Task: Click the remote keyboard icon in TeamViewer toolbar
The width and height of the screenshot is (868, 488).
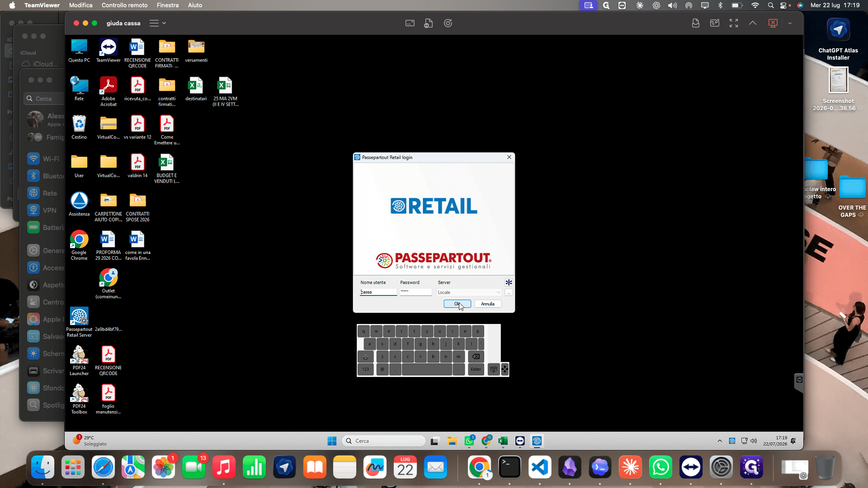Action: coord(410,23)
